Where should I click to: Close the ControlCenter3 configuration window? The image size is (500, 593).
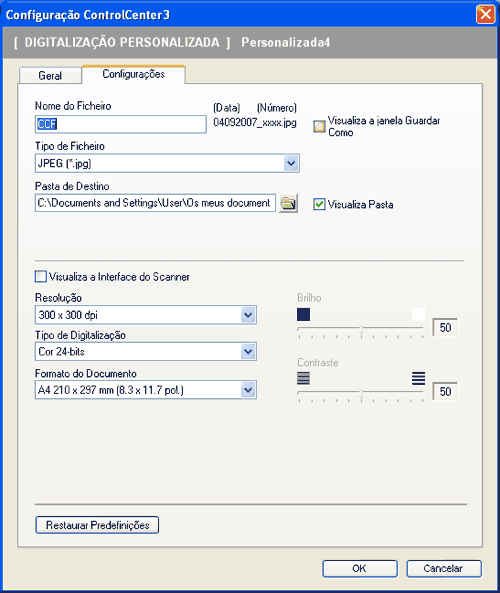click(x=486, y=15)
